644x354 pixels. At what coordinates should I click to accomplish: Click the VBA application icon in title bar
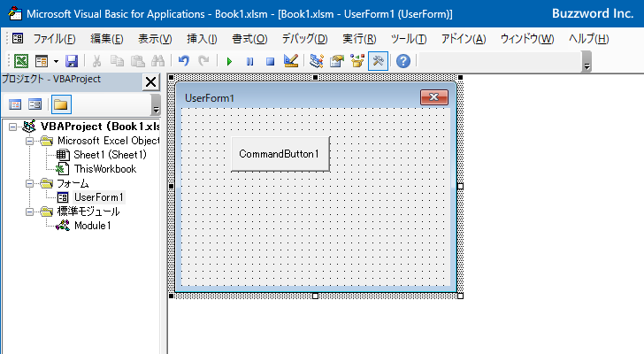pos(15,13)
